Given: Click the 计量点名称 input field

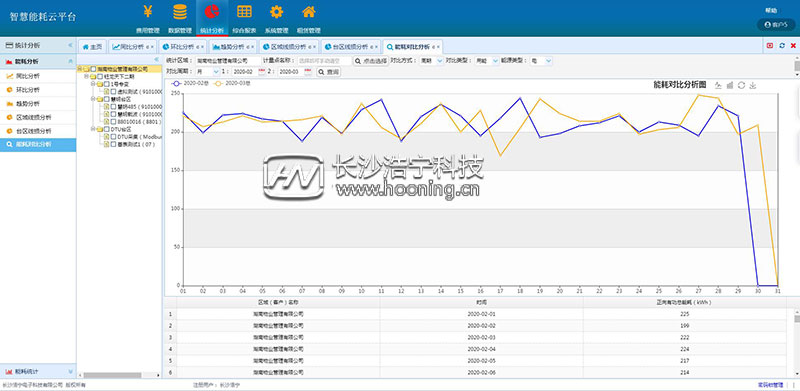Looking at the screenshot, I should pyautogui.click(x=324, y=61).
